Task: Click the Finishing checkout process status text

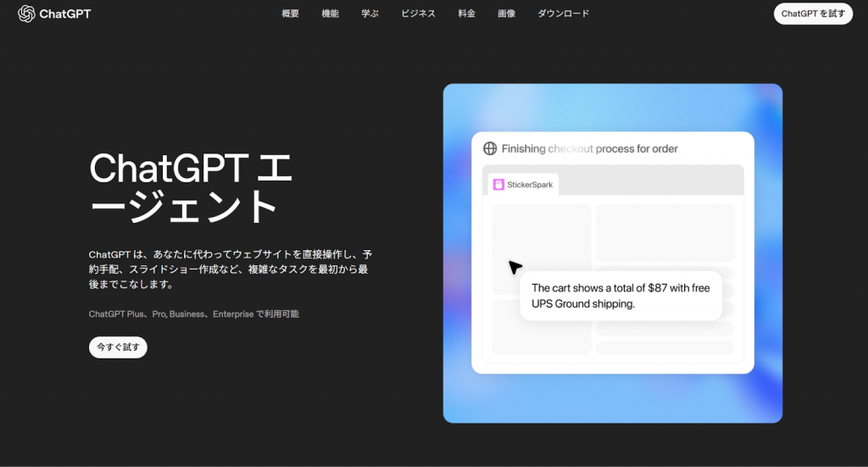Action: tap(589, 149)
